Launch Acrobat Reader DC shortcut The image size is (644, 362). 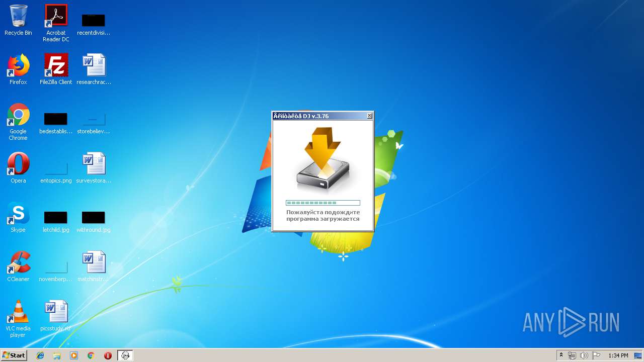tap(56, 23)
